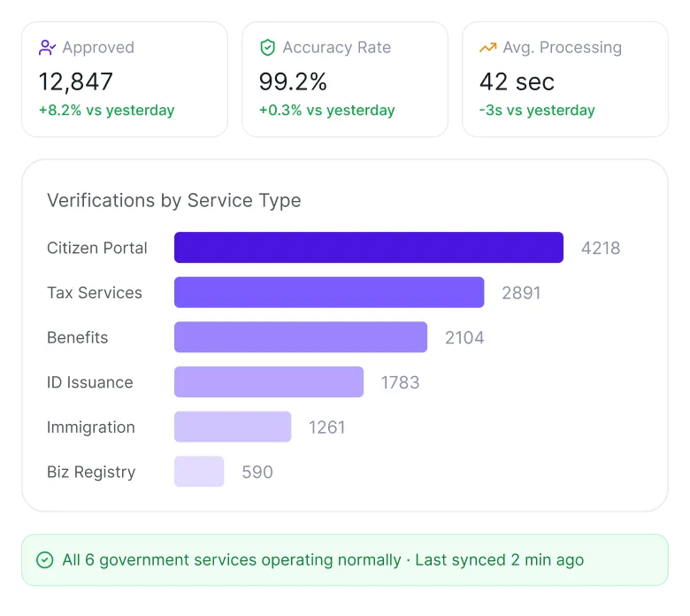The image size is (690, 616).
Task: Click the 'Immigration' row label
Action: coord(91,427)
